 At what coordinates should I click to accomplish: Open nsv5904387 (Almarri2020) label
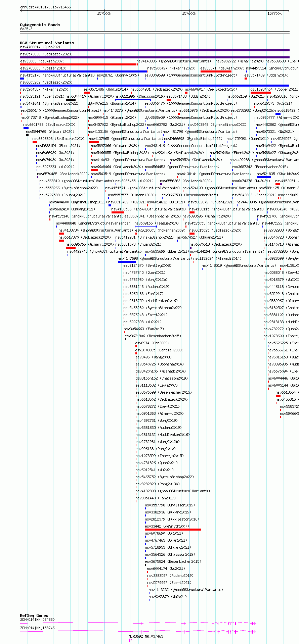point(44,89)
